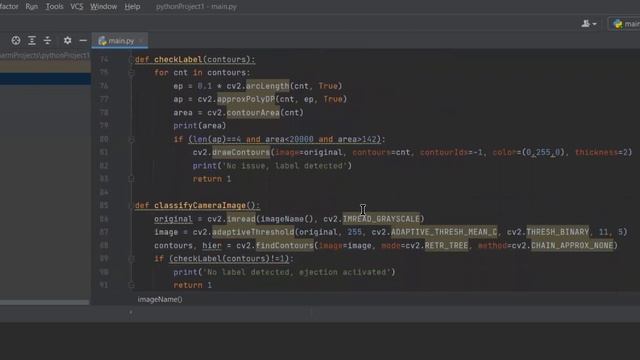Click the 'adaptiveThreshold' method call
The image size is (640, 360).
253,232
